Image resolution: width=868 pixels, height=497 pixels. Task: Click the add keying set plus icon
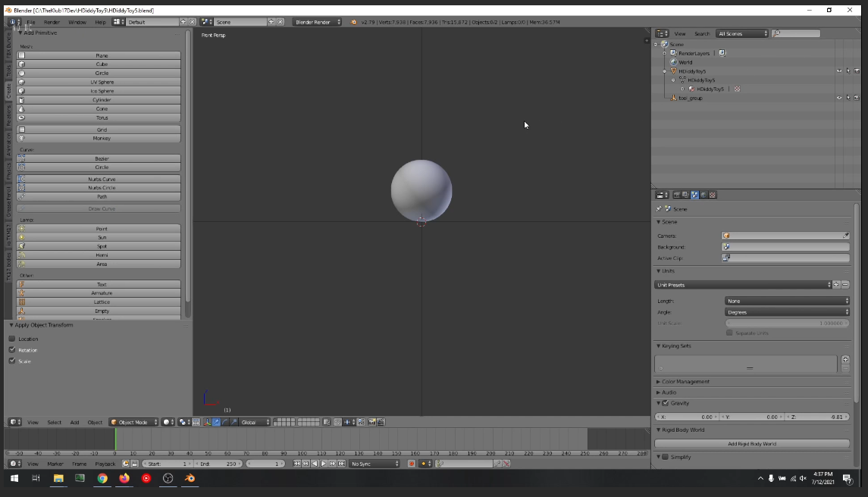tap(845, 360)
